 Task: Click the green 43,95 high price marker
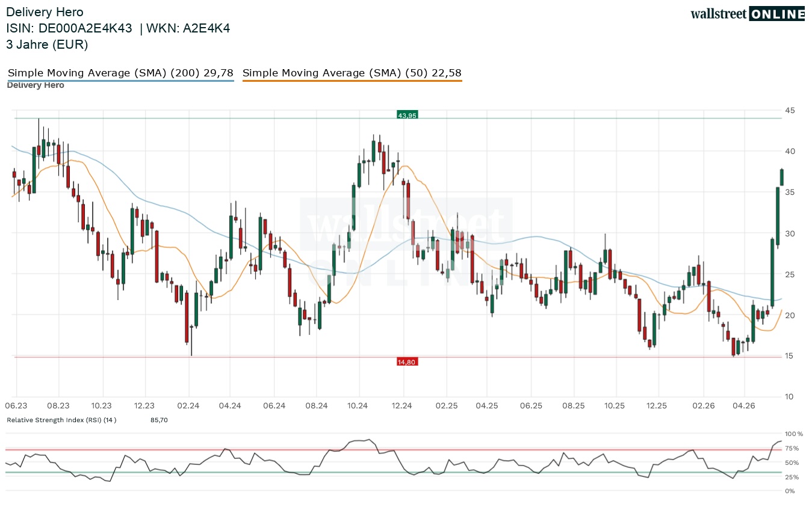pos(408,115)
